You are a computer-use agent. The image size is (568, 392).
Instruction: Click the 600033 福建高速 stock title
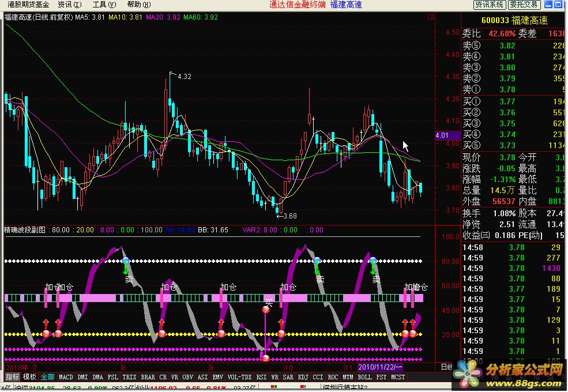pyautogui.click(x=514, y=21)
